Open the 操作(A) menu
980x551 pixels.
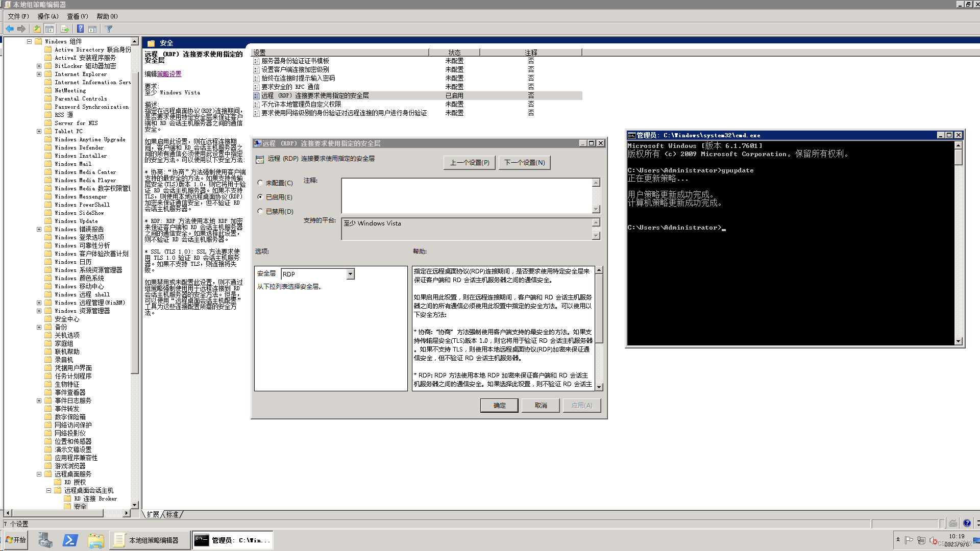[x=48, y=16]
